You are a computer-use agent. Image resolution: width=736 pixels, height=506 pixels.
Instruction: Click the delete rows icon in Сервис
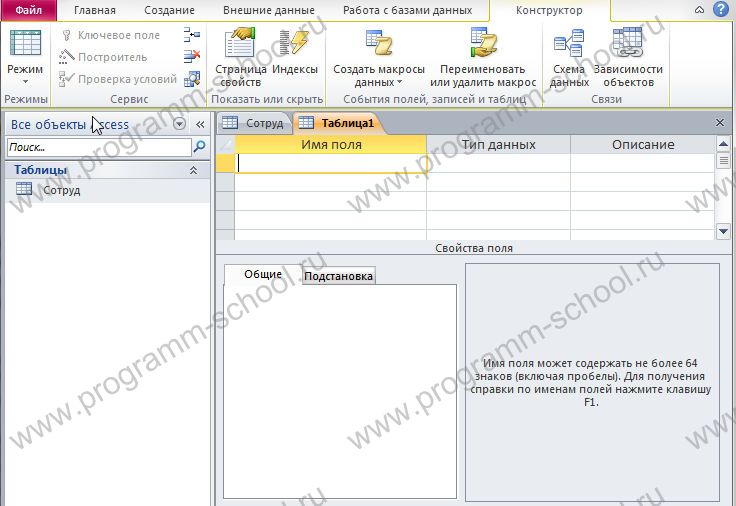point(192,57)
